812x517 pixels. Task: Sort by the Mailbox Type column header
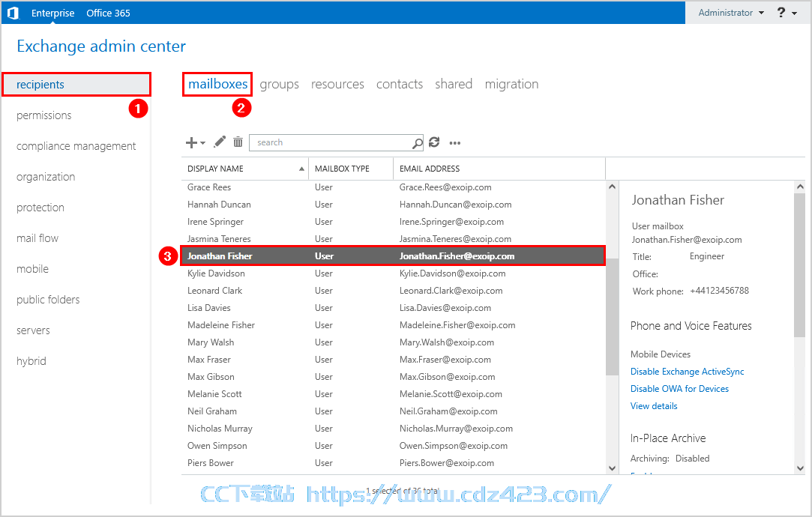[x=351, y=169]
